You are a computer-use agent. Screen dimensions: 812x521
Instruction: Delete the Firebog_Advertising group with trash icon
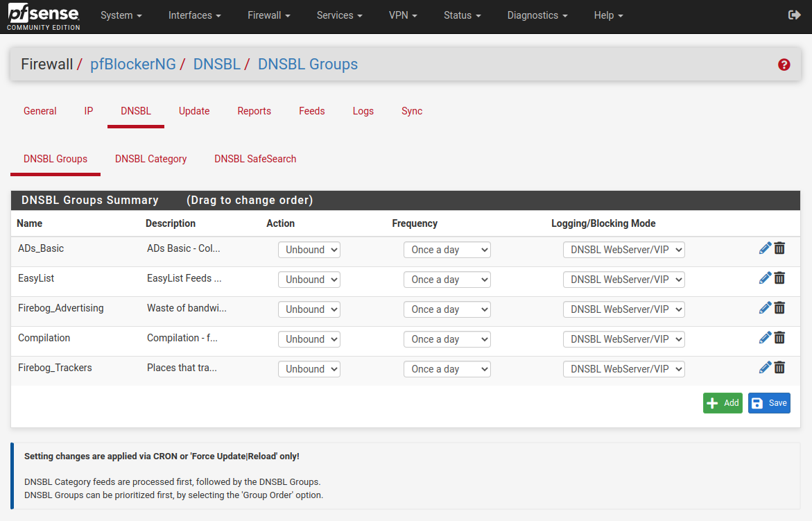coord(779,308)
